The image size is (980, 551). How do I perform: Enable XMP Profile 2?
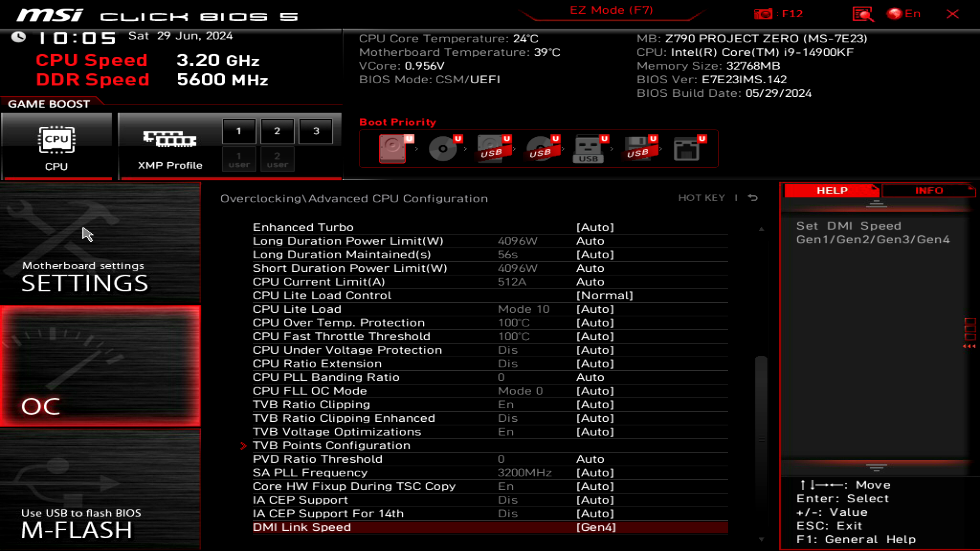[277, 131]
